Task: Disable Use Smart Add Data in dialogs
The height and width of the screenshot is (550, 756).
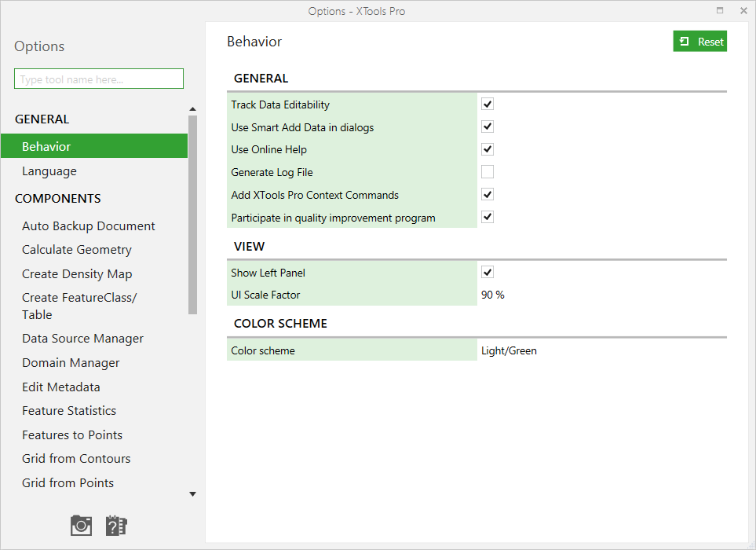Action: click(488, 126)
